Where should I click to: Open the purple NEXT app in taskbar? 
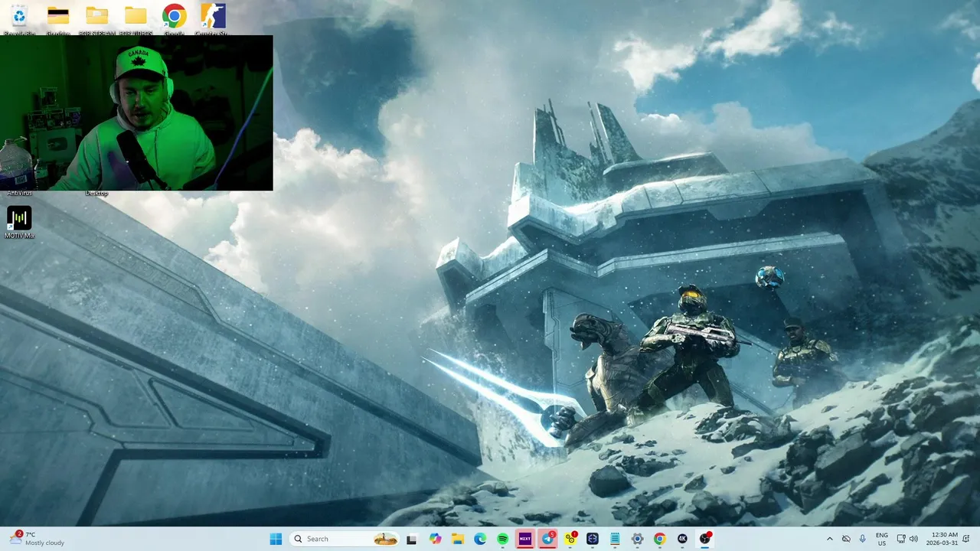click(525, 539)
